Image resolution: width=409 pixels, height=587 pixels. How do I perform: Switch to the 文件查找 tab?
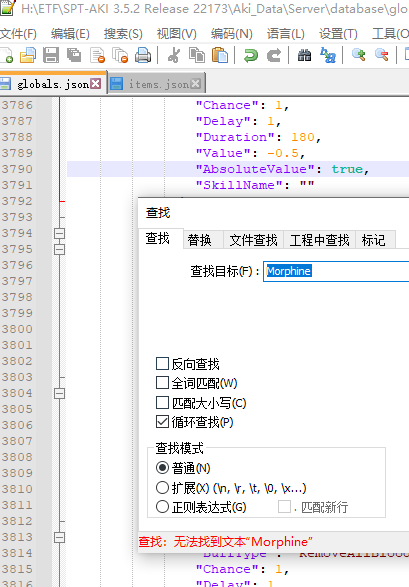click(253, 240)
